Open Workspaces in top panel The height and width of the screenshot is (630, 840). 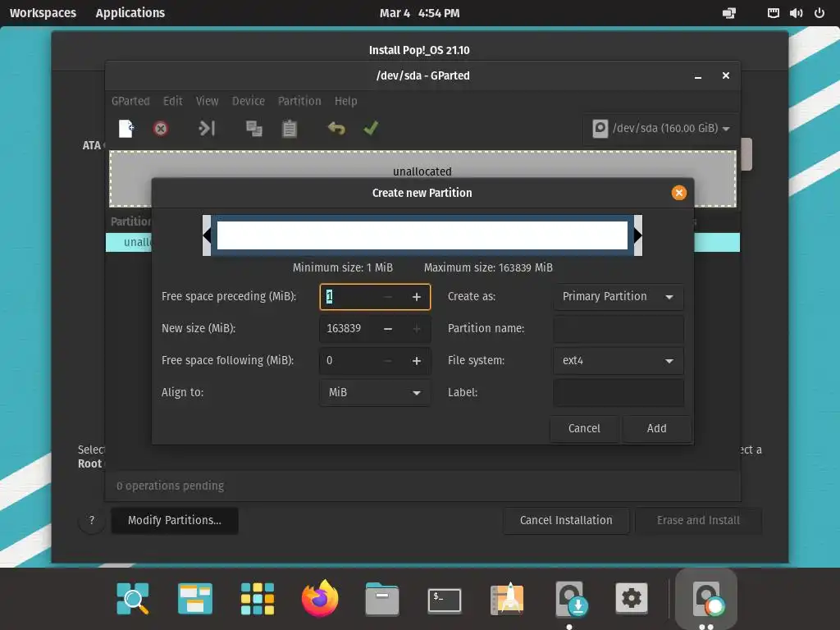[43, 13]
